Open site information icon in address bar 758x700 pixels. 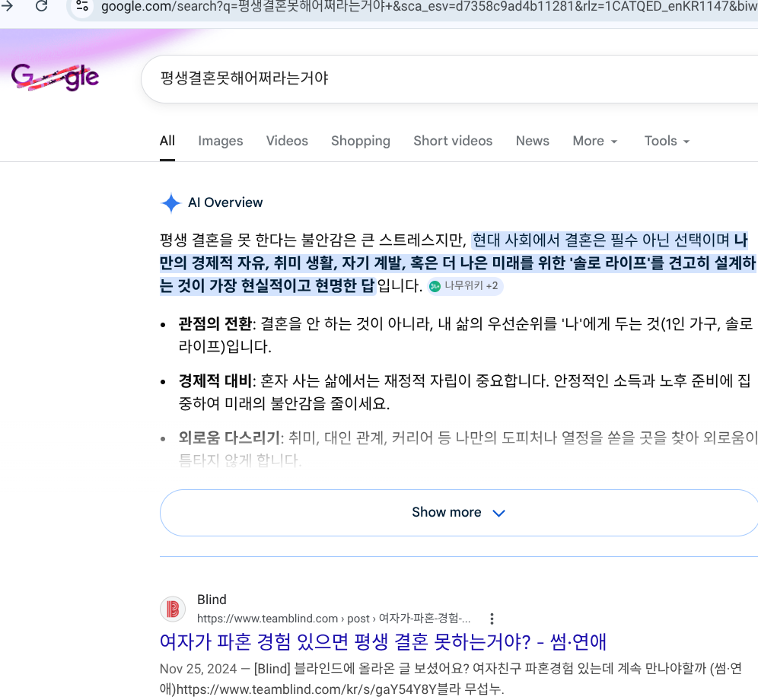[x=82, y=6]
